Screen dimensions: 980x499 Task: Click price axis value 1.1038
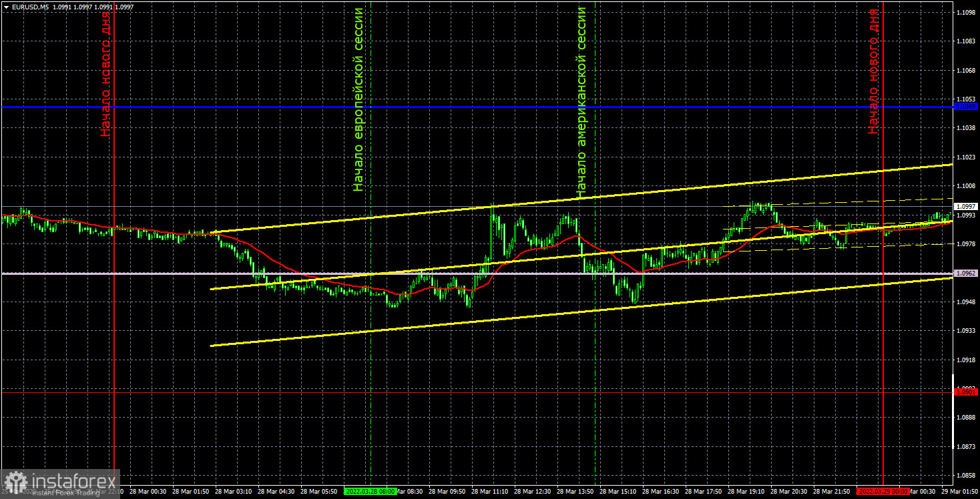pyautogui.click(x=966, y=127)
